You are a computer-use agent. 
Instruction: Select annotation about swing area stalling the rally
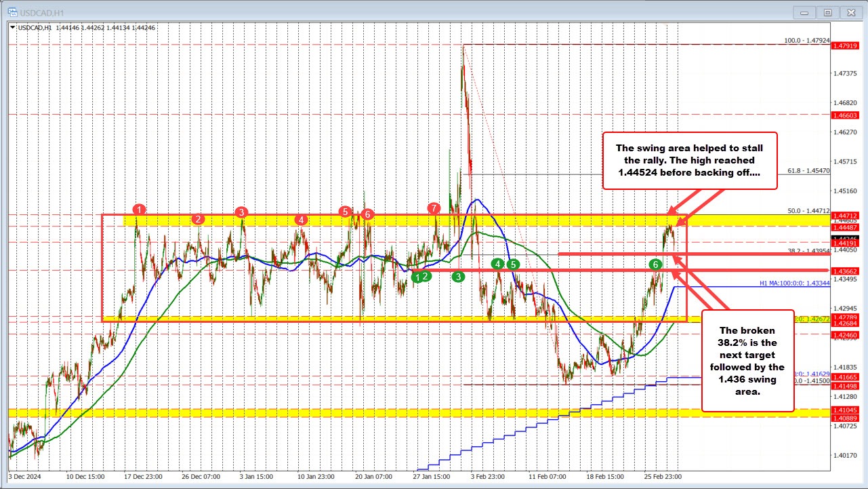(x=689, y=161)
